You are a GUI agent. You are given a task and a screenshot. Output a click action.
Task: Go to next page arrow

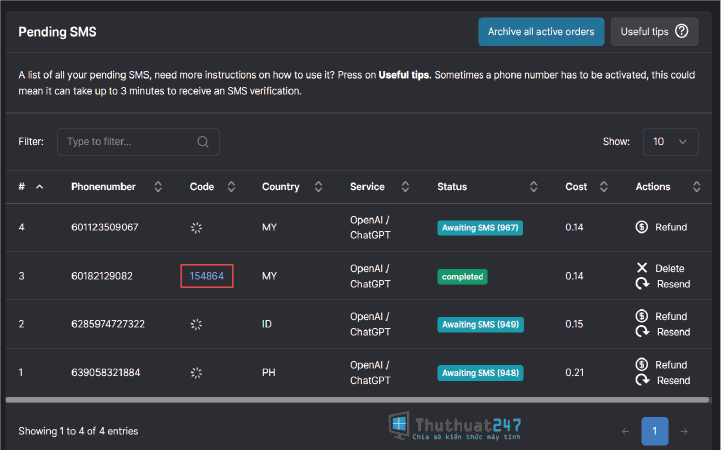pyautogui.click(x=684, y=431)
